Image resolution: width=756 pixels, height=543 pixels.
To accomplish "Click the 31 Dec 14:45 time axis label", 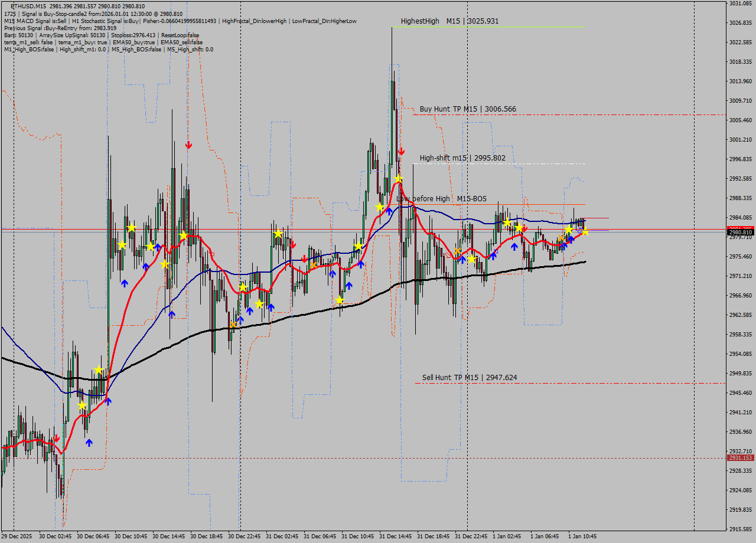I will tap(395, 537).
